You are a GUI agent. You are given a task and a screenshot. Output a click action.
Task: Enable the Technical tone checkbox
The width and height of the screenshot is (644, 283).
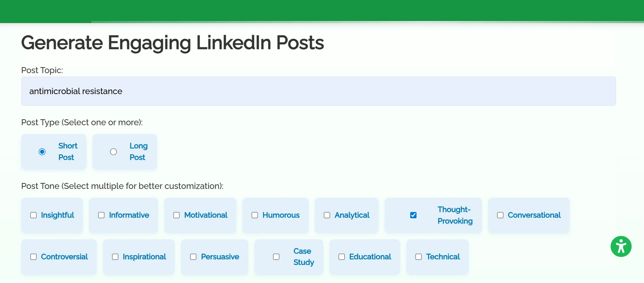pyautogui.click(x=419, y=257)
